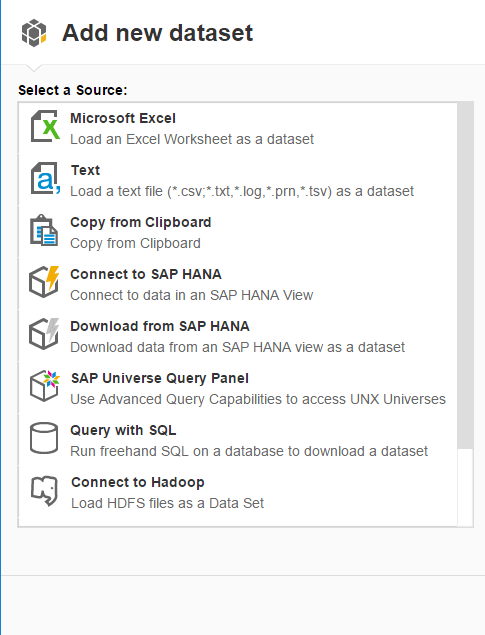Click the database cylinder icon
Screen dimensions: 485x635
[x=44, y=438]
